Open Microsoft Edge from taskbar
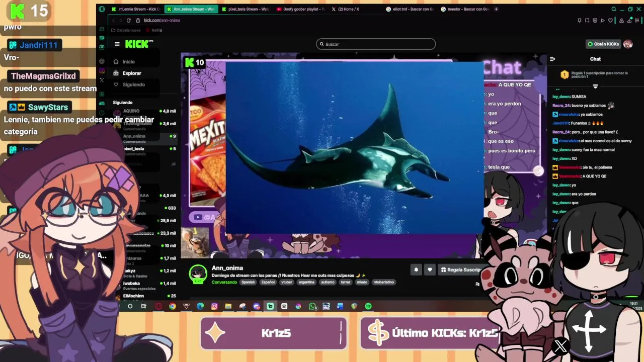 click(200, 306)
